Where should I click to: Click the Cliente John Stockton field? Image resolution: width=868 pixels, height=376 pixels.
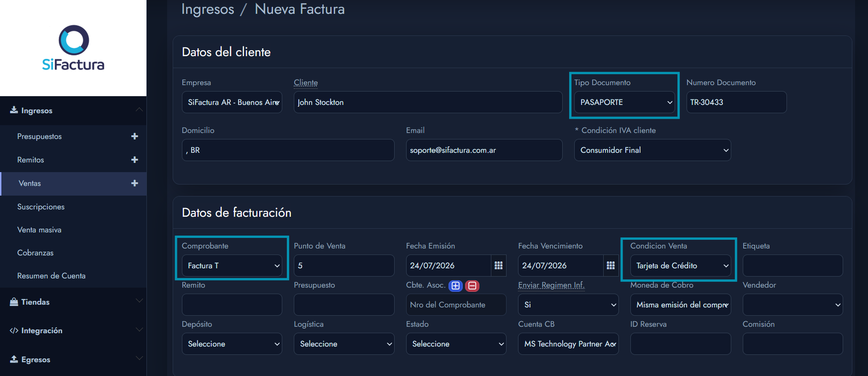(428, 102)
